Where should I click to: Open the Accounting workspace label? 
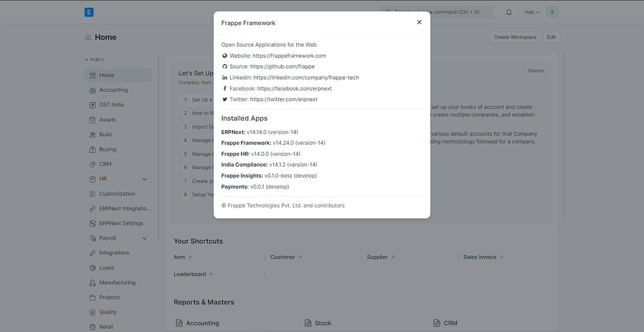(113, 90)
